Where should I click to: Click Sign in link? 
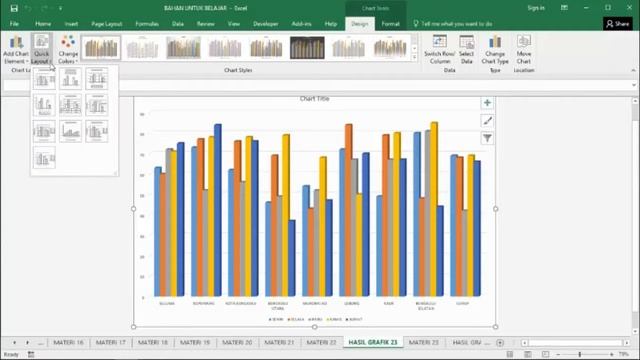(x=536, y=8)
